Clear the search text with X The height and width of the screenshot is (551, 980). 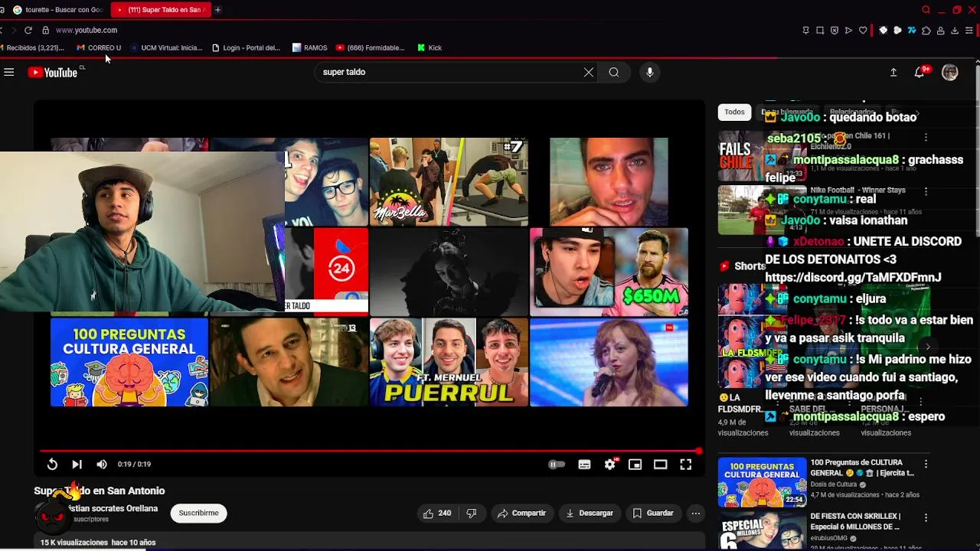[x=589, y=72]
